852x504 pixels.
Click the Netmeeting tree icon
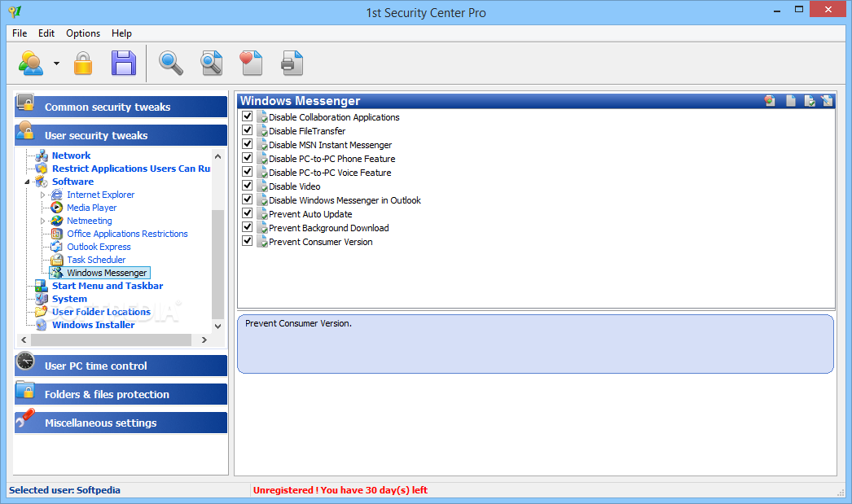coord(57,221)
